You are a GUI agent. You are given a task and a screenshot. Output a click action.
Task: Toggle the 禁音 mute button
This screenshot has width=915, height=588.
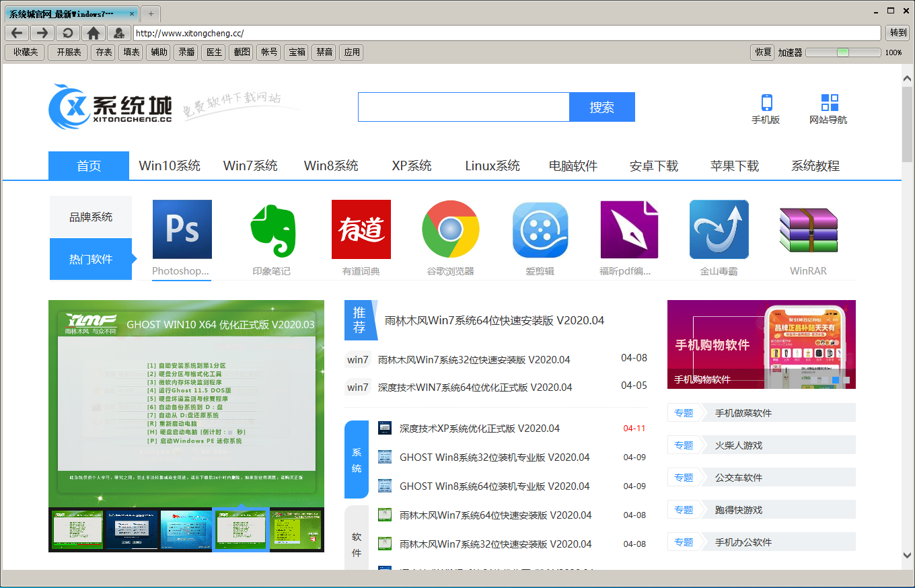[x=324, y=52]
